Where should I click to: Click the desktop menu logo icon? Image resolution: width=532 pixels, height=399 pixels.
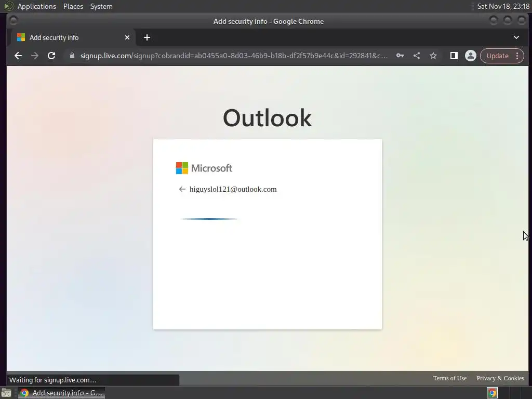tap(8, 6)
